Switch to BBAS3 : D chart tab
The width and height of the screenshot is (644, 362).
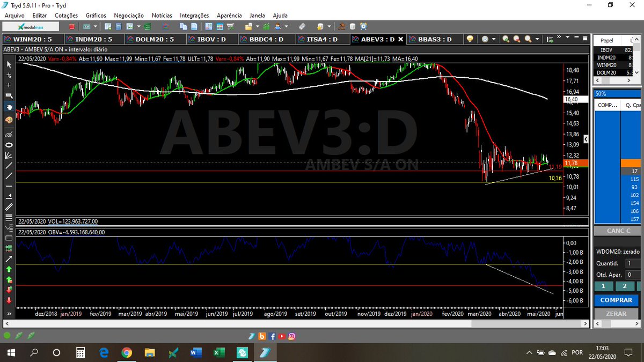[435, 39]
